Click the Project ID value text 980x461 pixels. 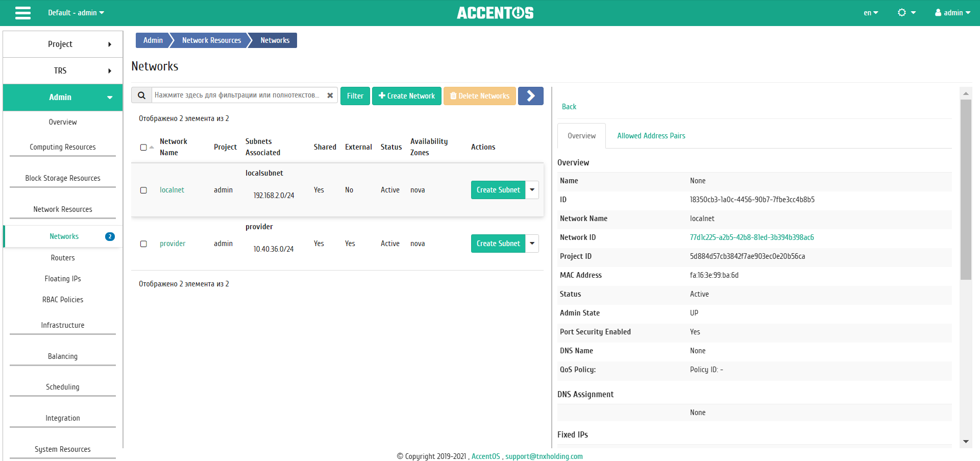[747, 256]
